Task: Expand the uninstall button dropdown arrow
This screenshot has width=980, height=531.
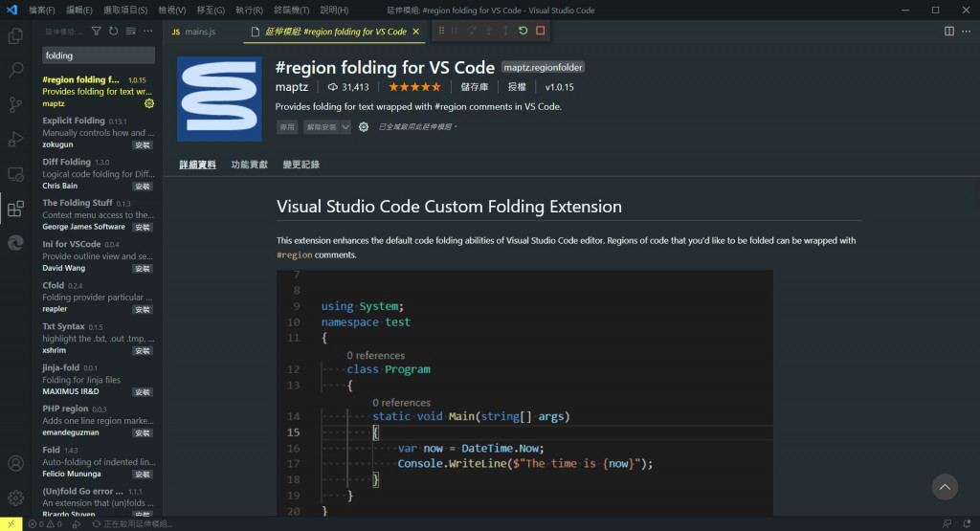Action: click(345, 126)
